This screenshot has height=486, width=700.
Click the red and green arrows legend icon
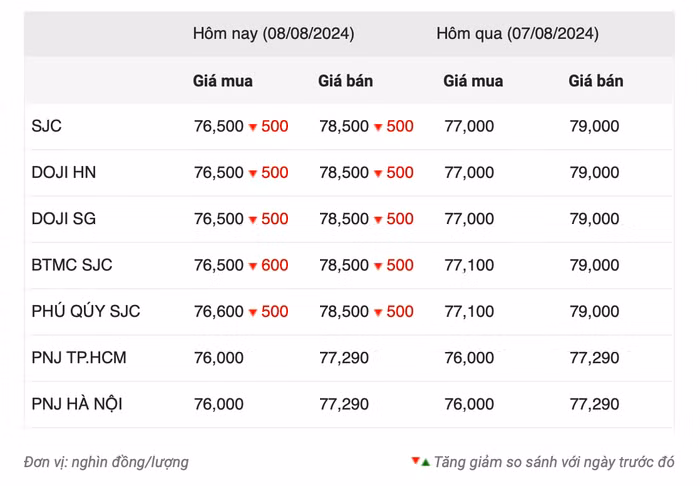pos(420,462)
